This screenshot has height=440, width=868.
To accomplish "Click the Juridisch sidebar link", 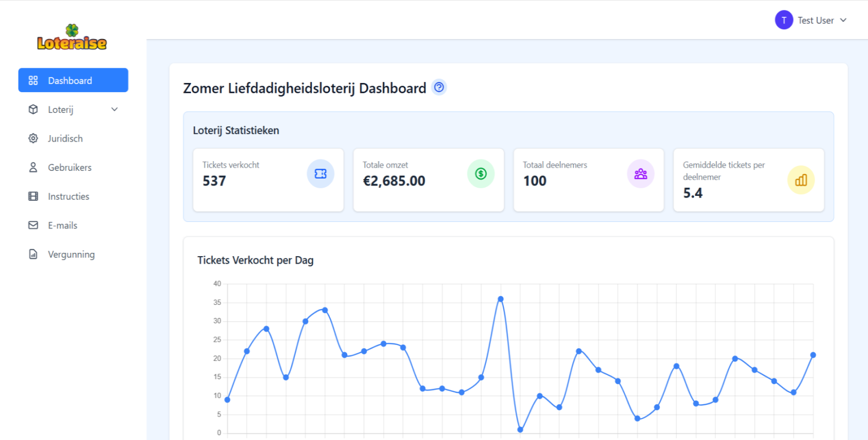I will click(x=65, y=138).
